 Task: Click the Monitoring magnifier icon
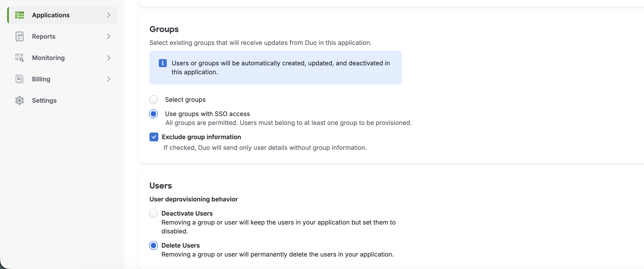[x=20, y=58]
